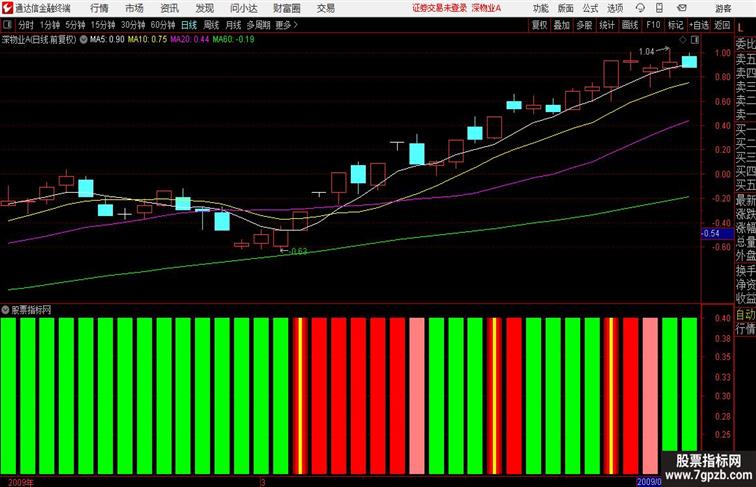Expand indicator dropdown next to 深物业A title
Image resolution: width=756 pixels, height=487 pixels.
coord(83,40)
